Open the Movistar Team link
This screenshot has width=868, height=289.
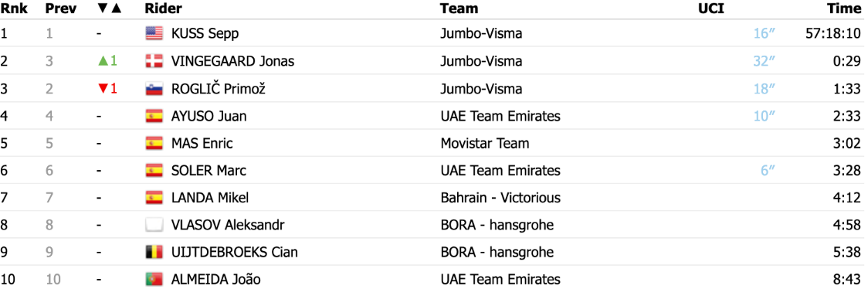(x=485, y=144)
